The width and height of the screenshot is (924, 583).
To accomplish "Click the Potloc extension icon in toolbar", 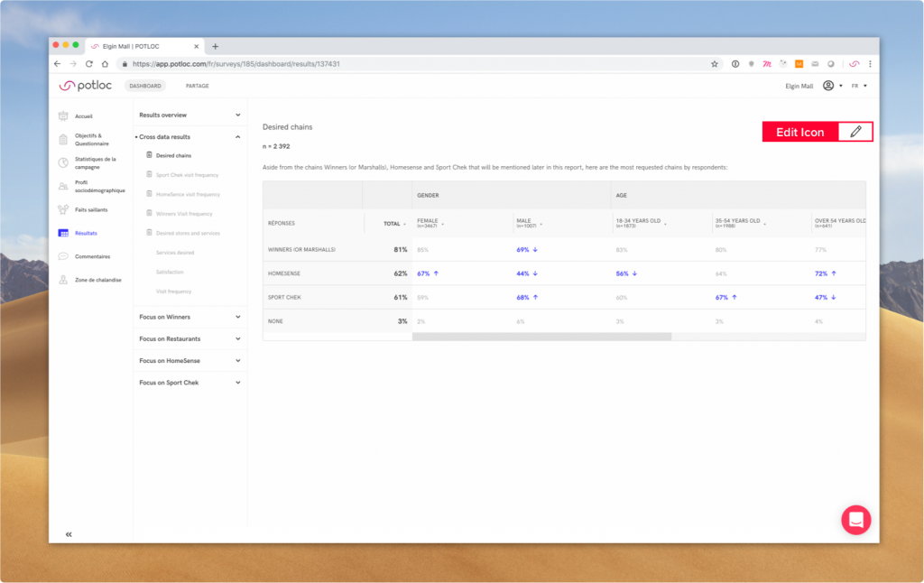I will point(854,64).
